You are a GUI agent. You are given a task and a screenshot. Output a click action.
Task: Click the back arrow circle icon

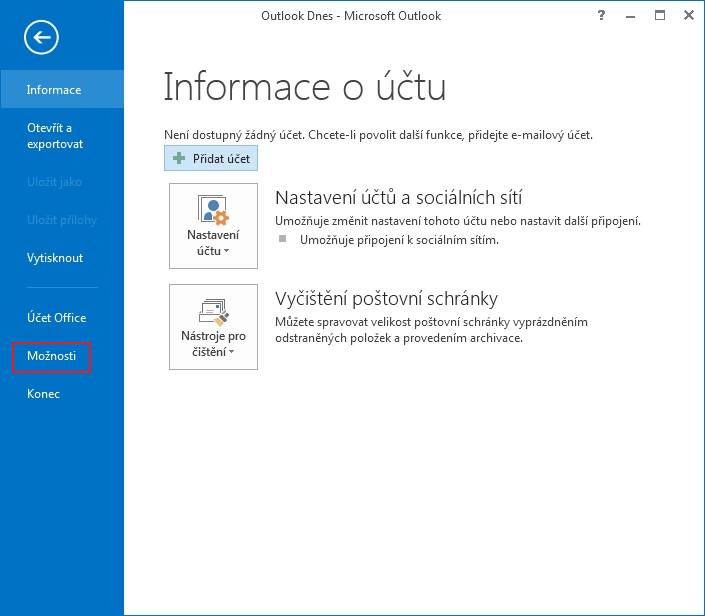[41, 37]
